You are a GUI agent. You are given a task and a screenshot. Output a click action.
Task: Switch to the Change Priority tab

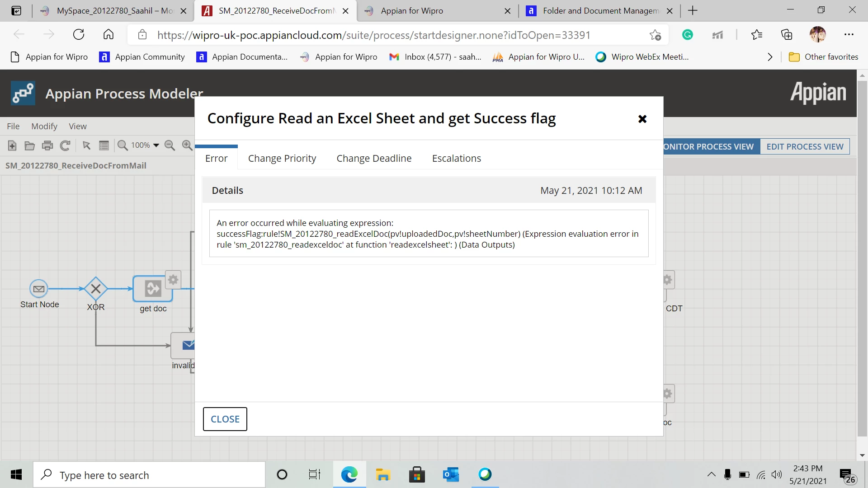[282, 159]
